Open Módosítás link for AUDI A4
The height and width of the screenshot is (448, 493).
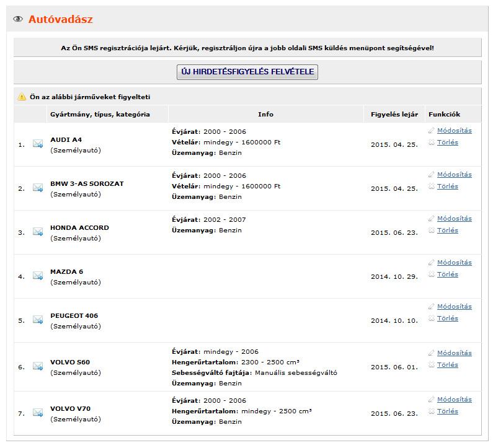coord(455,131)
